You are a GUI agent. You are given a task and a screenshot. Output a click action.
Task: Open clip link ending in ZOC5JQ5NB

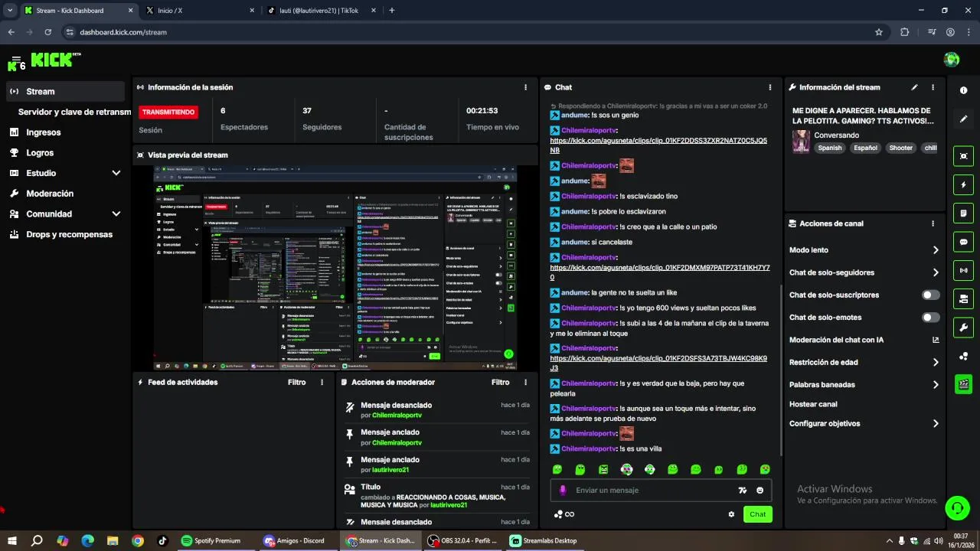(x=658, y=145)
